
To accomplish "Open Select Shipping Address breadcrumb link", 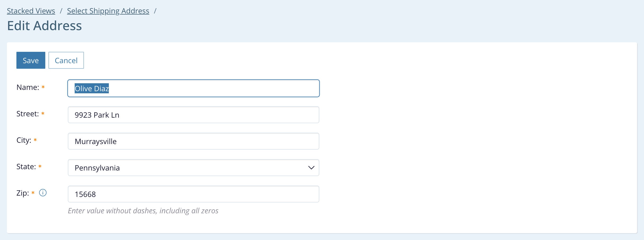I will pos(108,11).
